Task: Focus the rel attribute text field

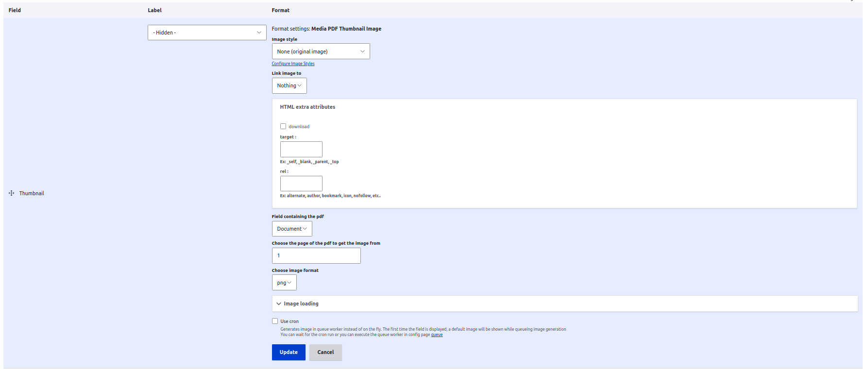Action: (x=301, y=184)
